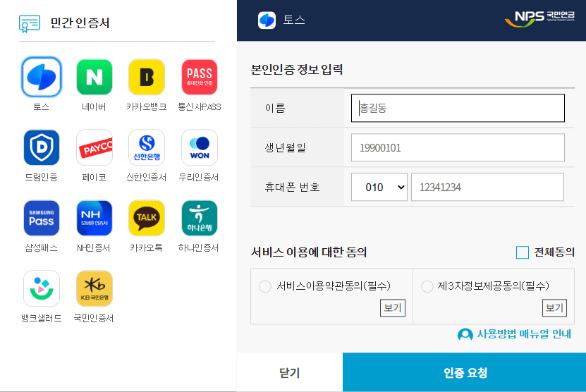Click the 이름 name input field
This screenshot has height=392, width=586.
tap(458, 108)
